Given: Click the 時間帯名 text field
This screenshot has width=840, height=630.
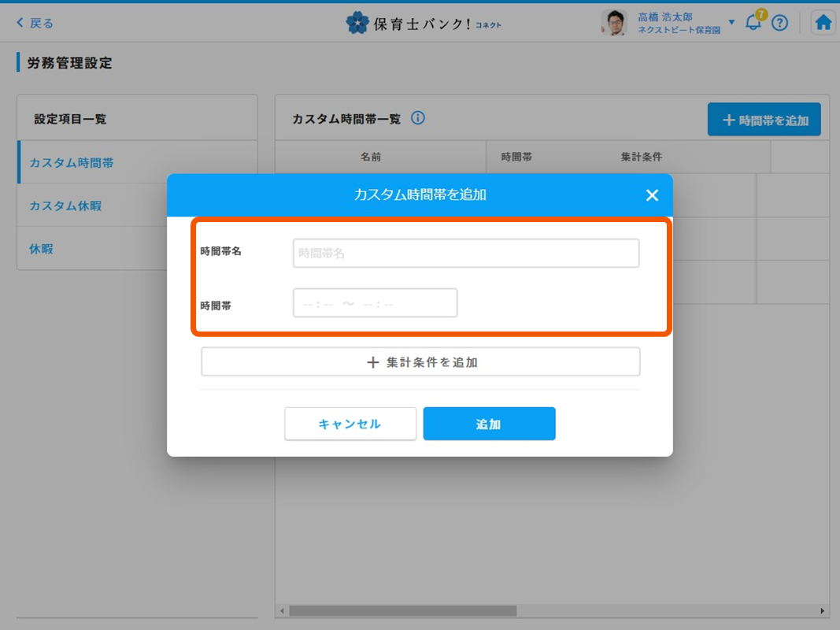Looking at the screenshot, I should tap(465, 254).
